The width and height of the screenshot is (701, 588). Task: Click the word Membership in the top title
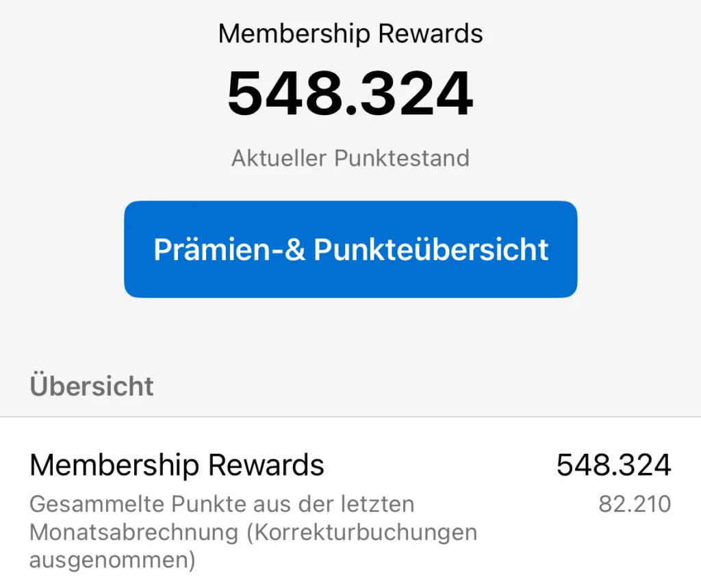(x=294, y=34)
